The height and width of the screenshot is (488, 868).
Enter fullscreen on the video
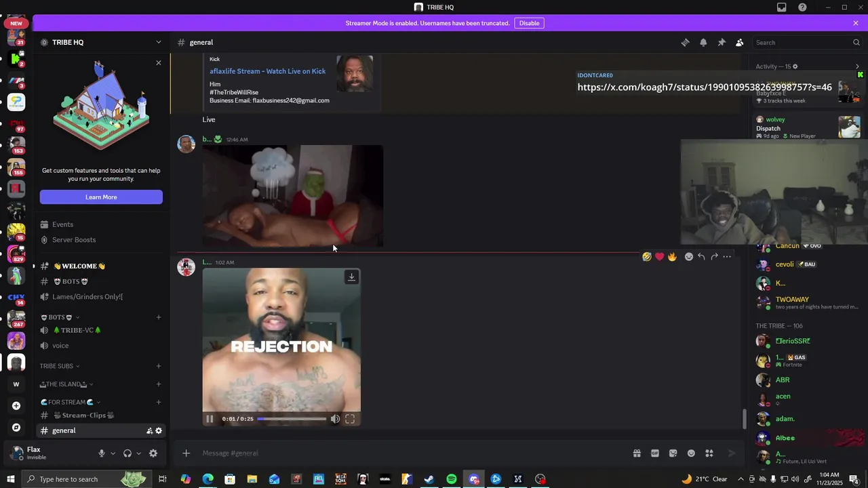tap(350, 419)
